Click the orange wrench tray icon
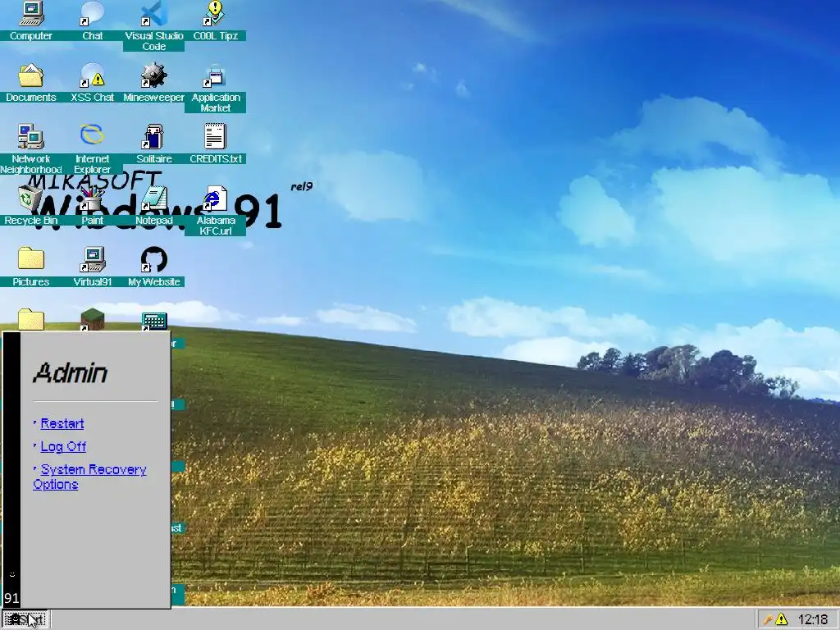Image resolution: width=840 pixels, height=630 pixels. 768,620
